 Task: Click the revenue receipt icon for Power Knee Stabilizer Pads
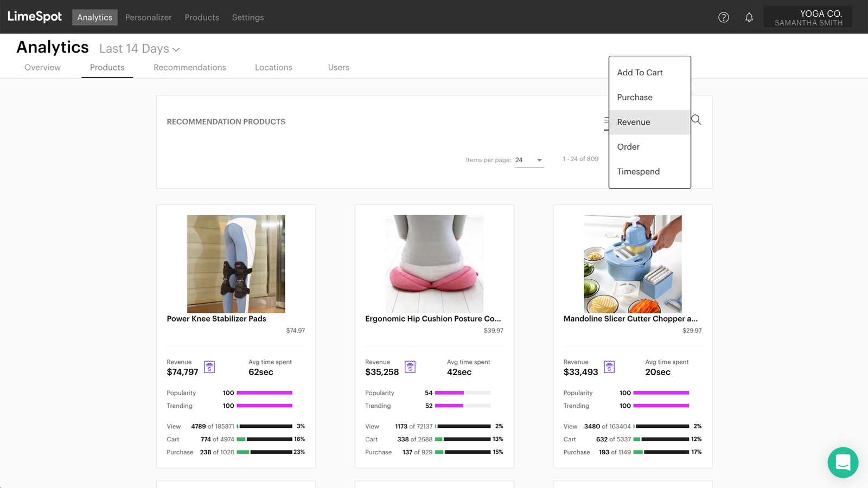click(209, 367)
